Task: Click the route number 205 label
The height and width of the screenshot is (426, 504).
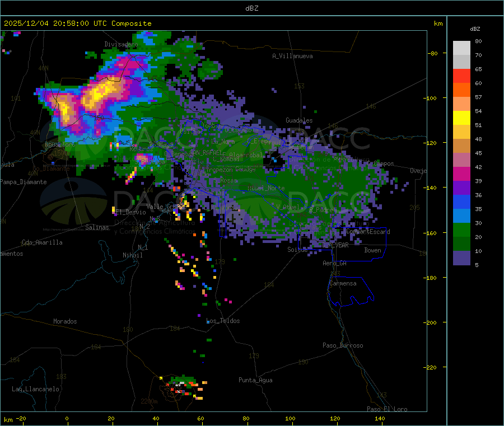Action: [414, 208]
